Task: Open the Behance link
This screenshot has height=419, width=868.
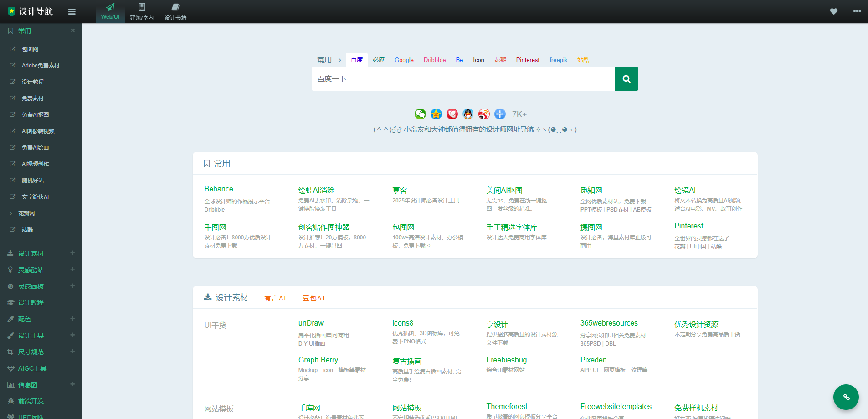Action: pos(219,189)
